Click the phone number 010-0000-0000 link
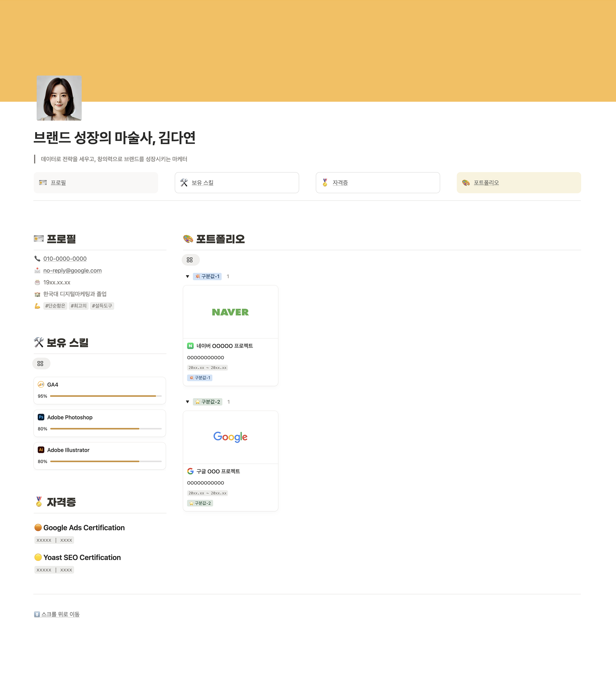Screen dimensions: 616x690 tap(65, 259)
